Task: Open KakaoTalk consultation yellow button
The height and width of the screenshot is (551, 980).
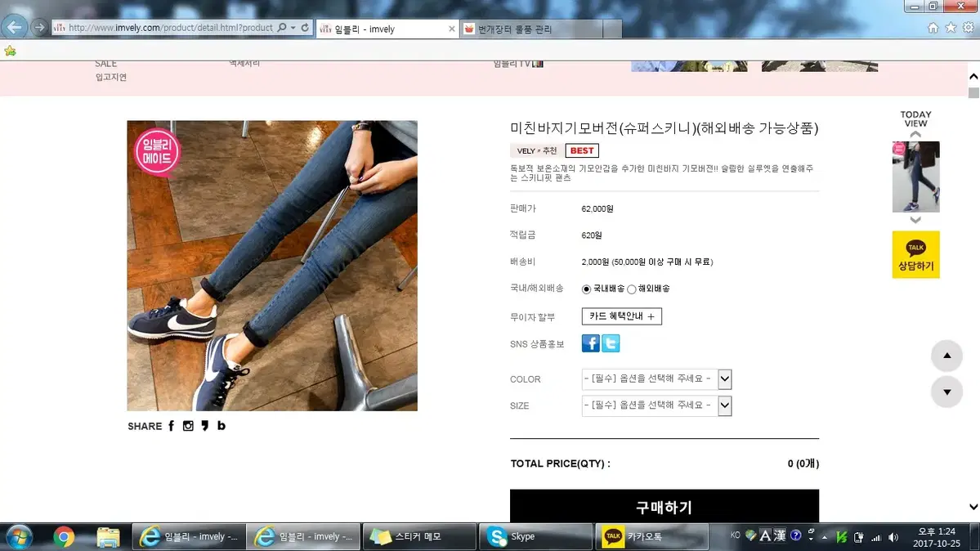Action: [x=915, y=254]
